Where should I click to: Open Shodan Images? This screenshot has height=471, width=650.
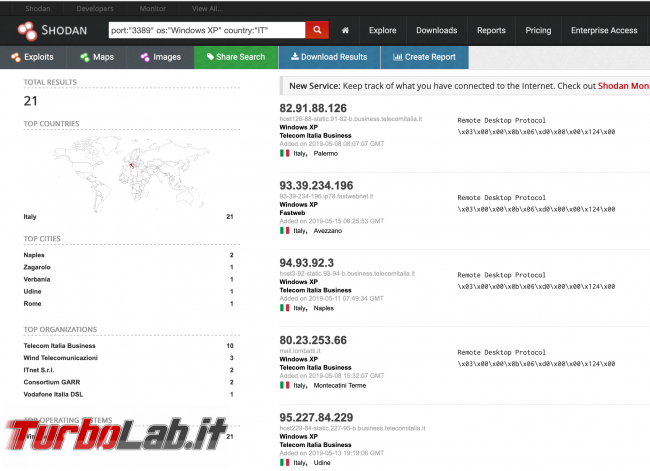tap(161, 57)
